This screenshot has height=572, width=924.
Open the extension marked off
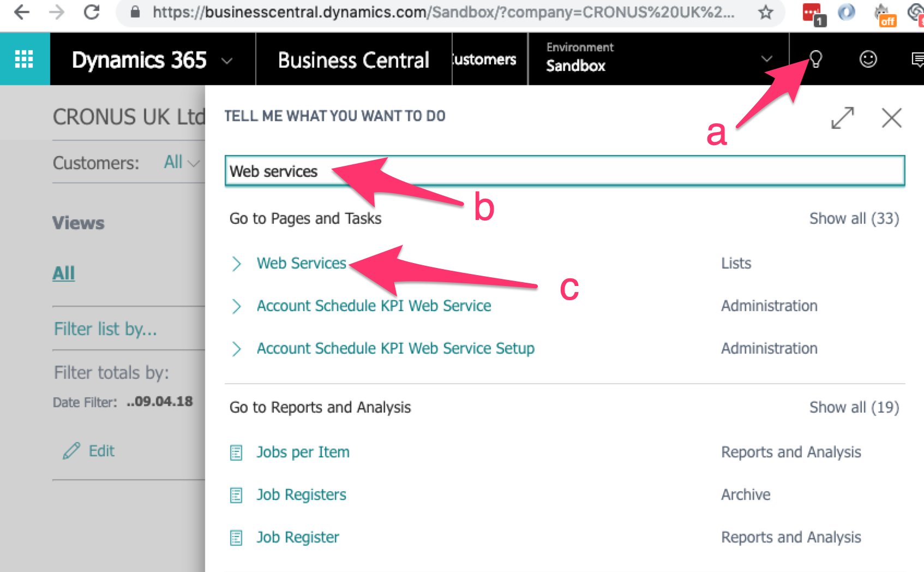[885, 15]
